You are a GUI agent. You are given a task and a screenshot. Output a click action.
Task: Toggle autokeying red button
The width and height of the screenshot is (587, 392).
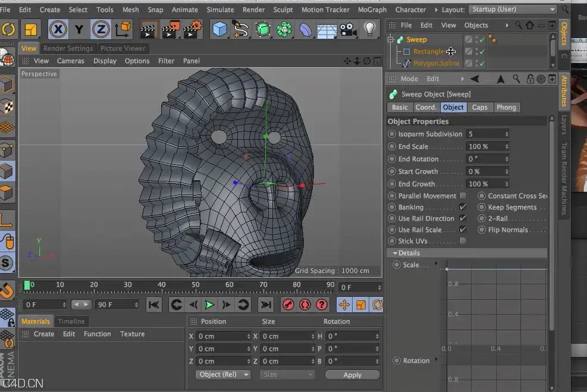click(305, 305)
